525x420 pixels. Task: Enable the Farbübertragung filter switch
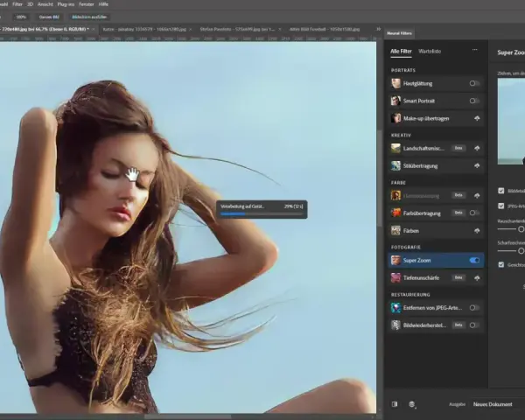pos(473,213)
